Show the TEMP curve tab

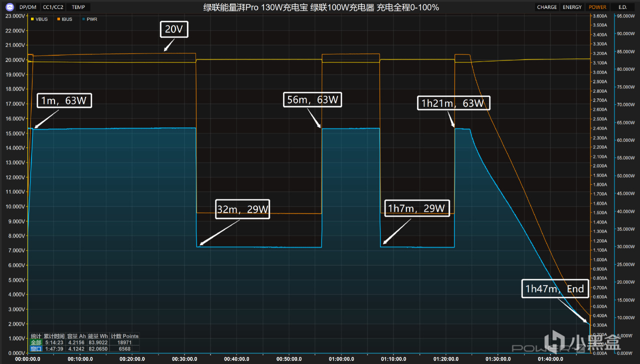(78, 7)
